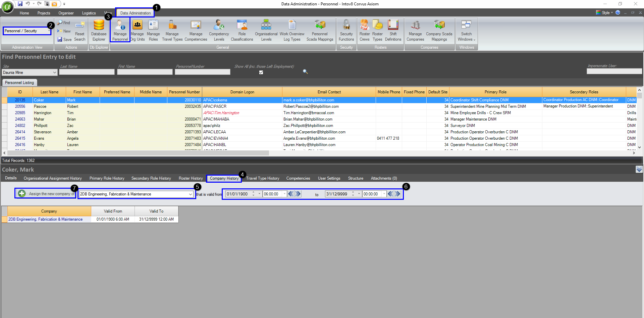The width and height of the screenshot is (644, 318).
Task: Step the 31/12/9999 date spinner
Action: (353, 194)
